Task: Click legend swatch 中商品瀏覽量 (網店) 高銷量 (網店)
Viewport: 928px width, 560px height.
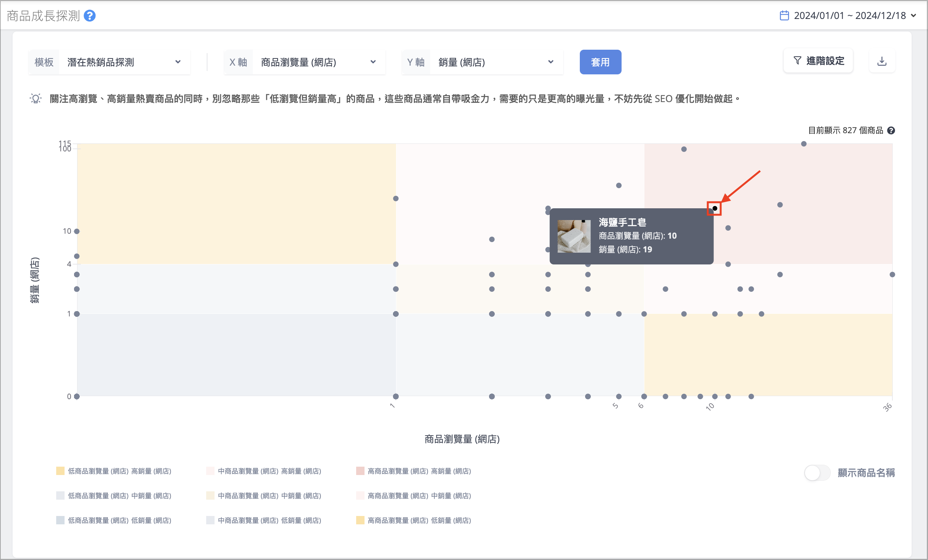Action: pos(210,471)
